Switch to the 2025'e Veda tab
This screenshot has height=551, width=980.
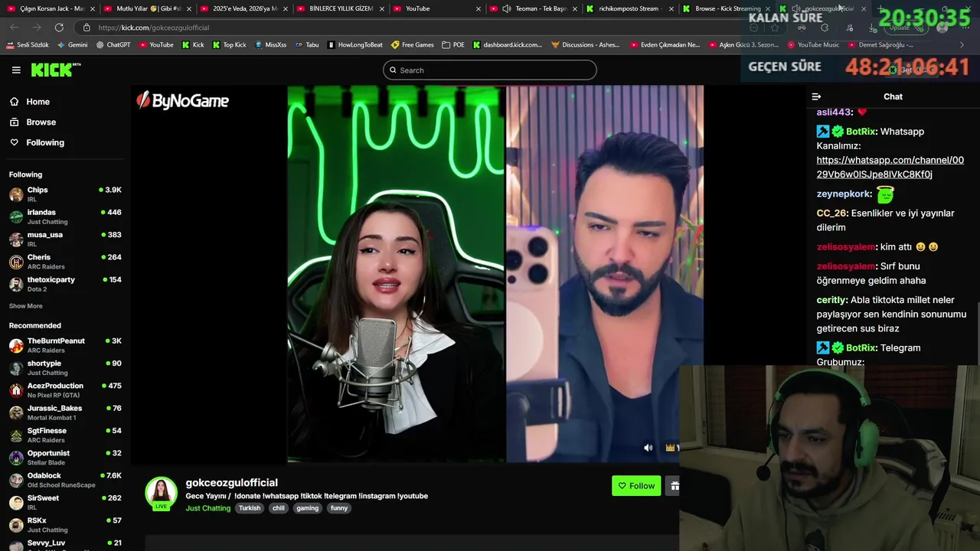243,8
